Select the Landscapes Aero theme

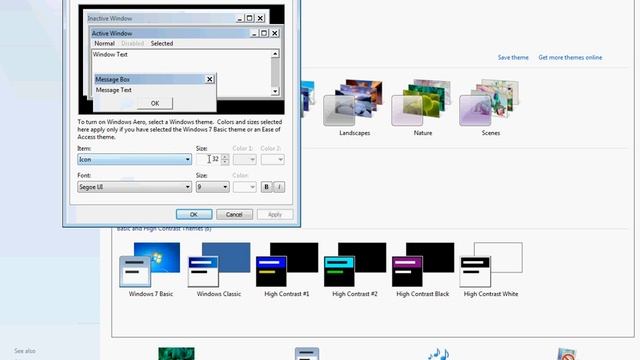[354, 108]
